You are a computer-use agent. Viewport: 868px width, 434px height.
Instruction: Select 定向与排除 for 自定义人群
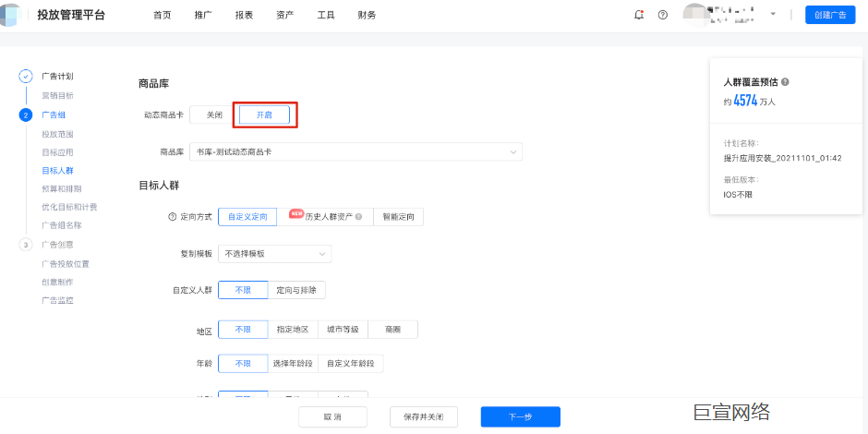point(296,290)
